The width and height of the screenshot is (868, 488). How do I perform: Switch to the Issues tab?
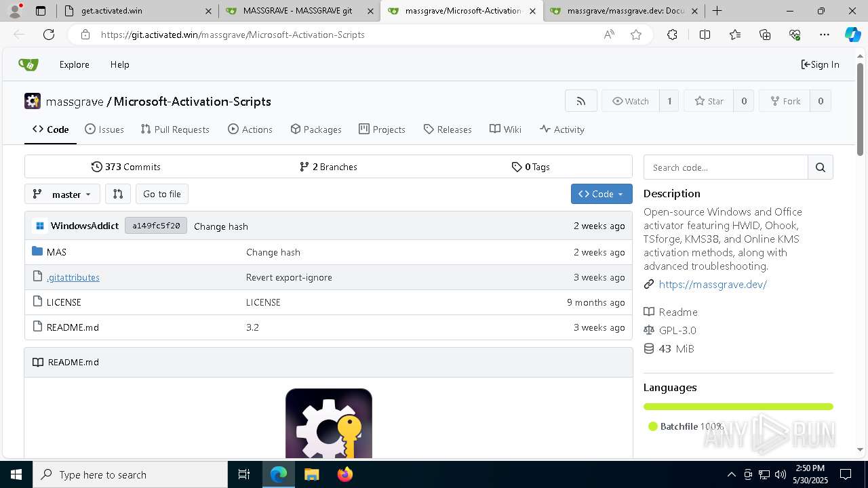(x=104, y=129)
